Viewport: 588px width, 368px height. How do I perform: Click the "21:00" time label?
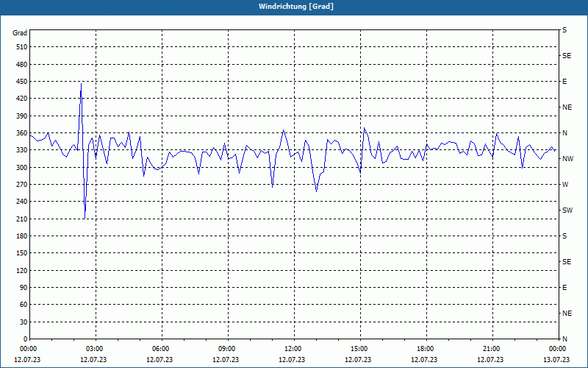491,349
